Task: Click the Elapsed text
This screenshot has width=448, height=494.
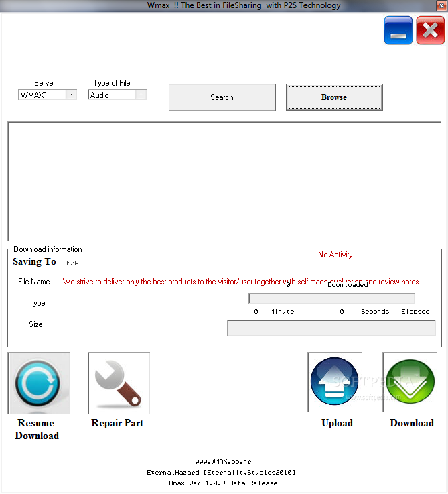Action: [x=415, y=312]
